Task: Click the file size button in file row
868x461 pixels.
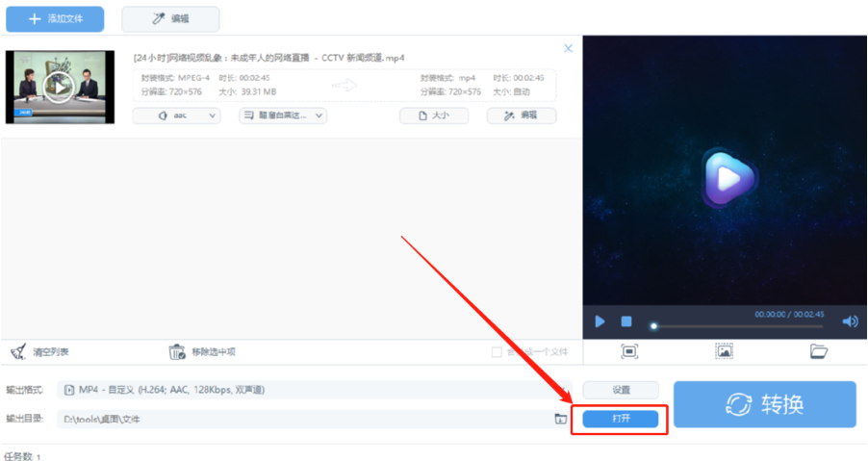Action: coord(434,115)
